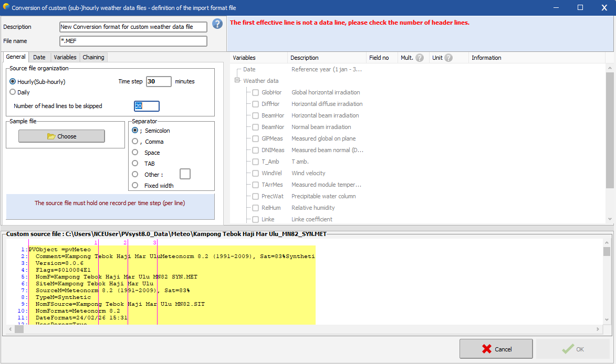Enable the GlobHor variable checkbox
Viewport: 616px width, 364px height.
255,93
